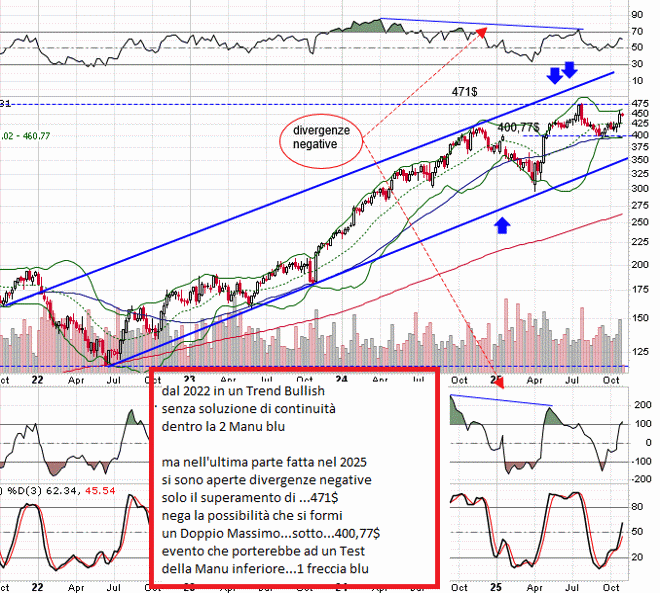660x593 pixels.
Task: Click the 30 level on the RSI axis
Action: pyautogui.click(x=638, y=65)
